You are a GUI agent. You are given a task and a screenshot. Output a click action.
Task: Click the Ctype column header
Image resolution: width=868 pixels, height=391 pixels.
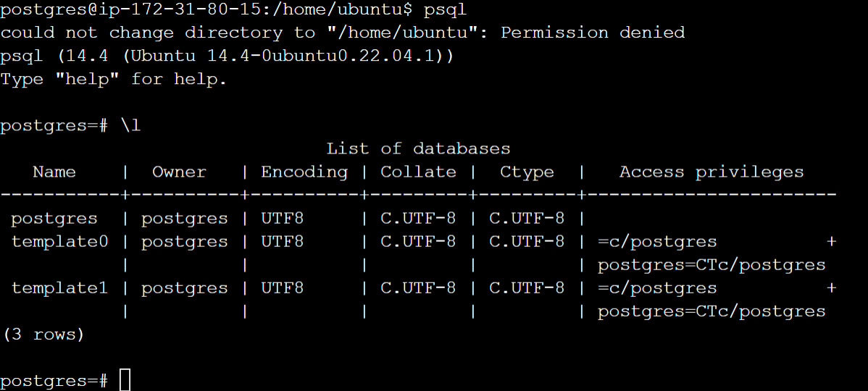click(x=527, y=172)
